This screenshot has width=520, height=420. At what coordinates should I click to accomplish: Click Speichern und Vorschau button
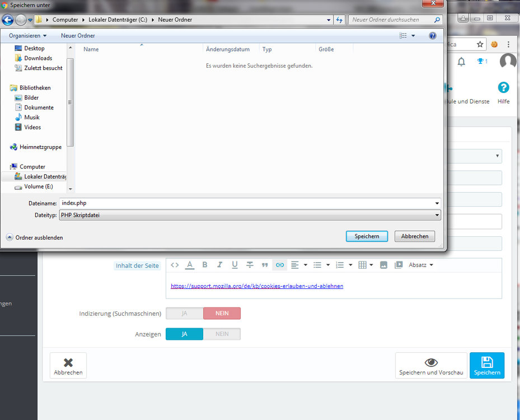tap(431, 365)
